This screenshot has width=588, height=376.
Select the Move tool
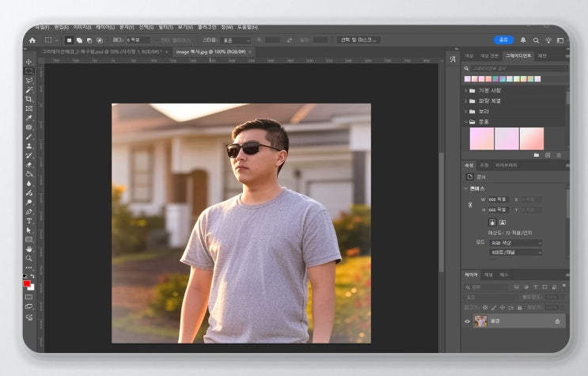29,62
